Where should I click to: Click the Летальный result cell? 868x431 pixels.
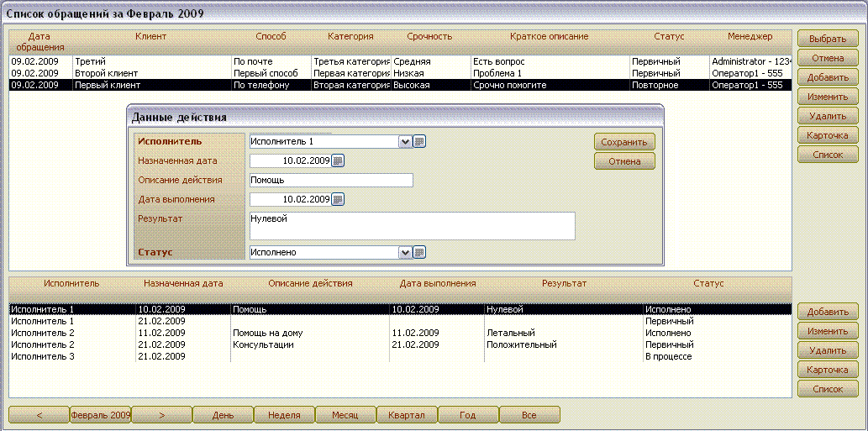point(564,333)
